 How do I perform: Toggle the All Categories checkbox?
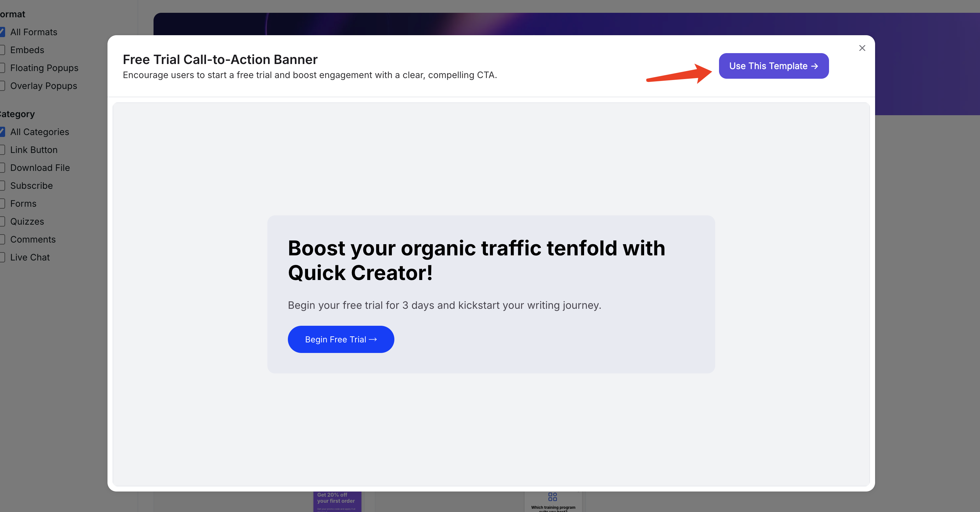pos(2,132)
